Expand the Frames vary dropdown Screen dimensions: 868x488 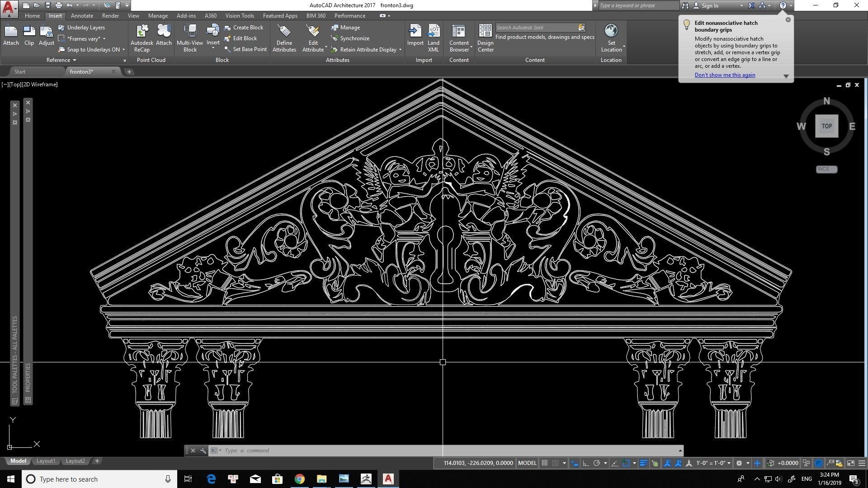click(x=104, y=39)
